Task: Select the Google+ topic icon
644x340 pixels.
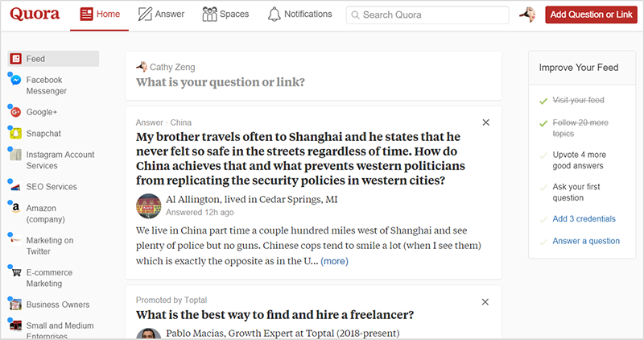Action: (15, 112)
